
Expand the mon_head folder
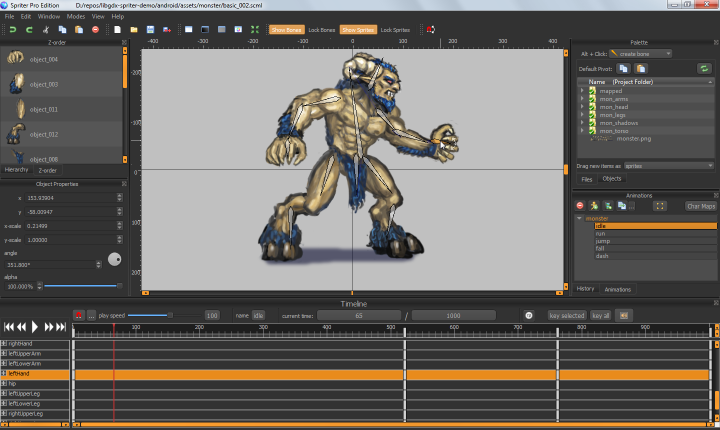pyautogui.click(x=582, y=107)
